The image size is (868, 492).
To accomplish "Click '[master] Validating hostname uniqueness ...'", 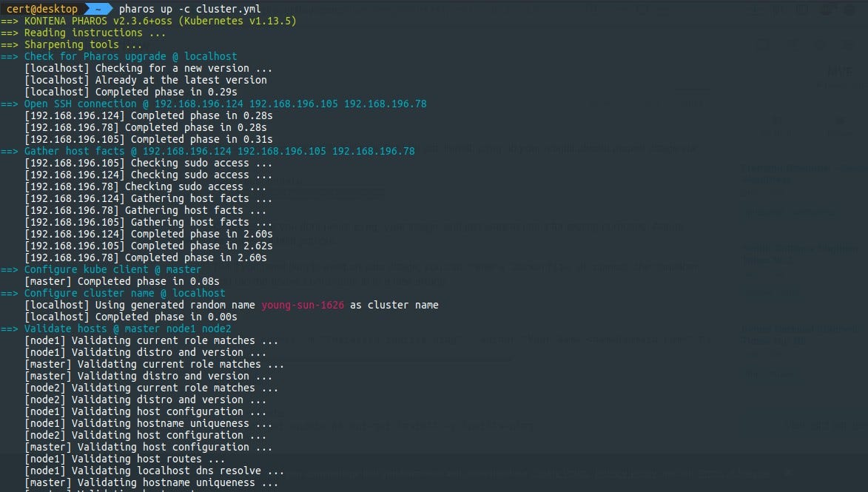I will (151, 482).
